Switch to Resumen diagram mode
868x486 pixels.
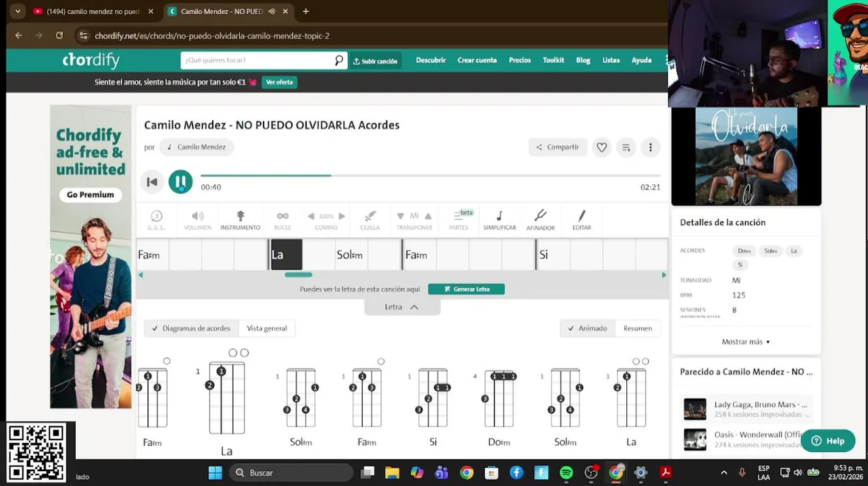[x=638, y=328]
